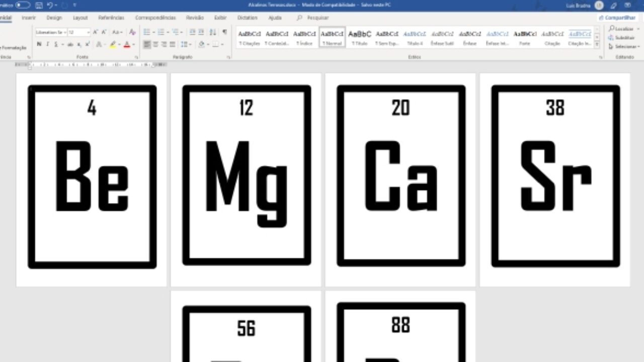Click the Increase Font Size icon
The image size is (644, 362).
pyautogui.click(x=95, y=32)
